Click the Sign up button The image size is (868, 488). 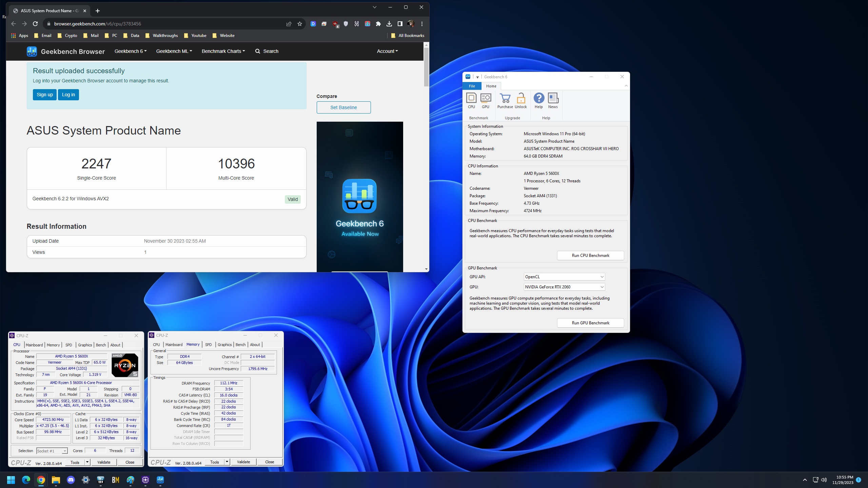click(x=45, y=95)
